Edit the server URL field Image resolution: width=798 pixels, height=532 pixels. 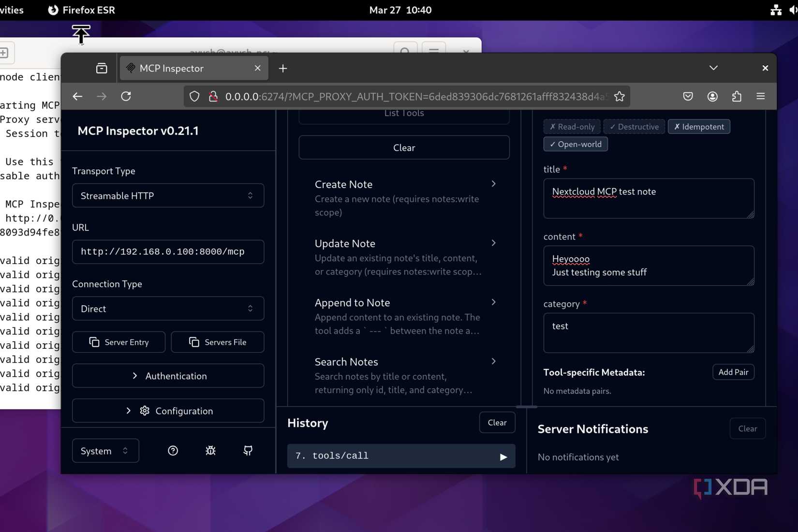click(168, 251)
